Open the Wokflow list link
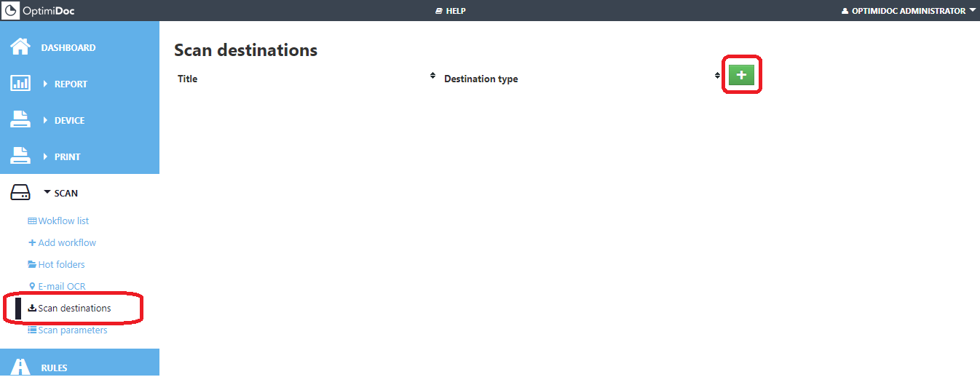This screenshot has height=377, width=980. pyautogui.click(x=63, y=221)
